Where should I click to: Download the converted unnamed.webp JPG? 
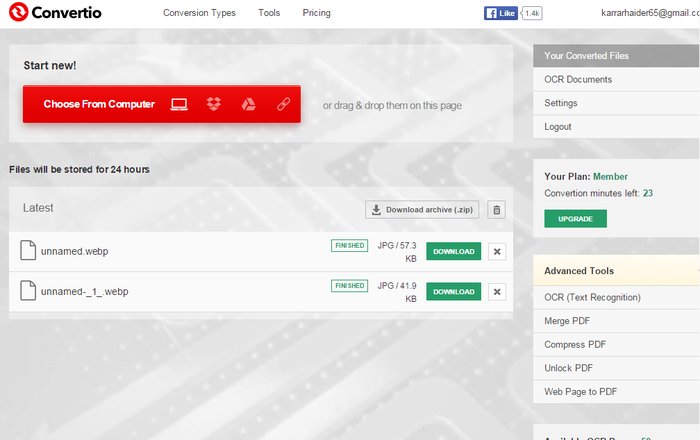454,251
